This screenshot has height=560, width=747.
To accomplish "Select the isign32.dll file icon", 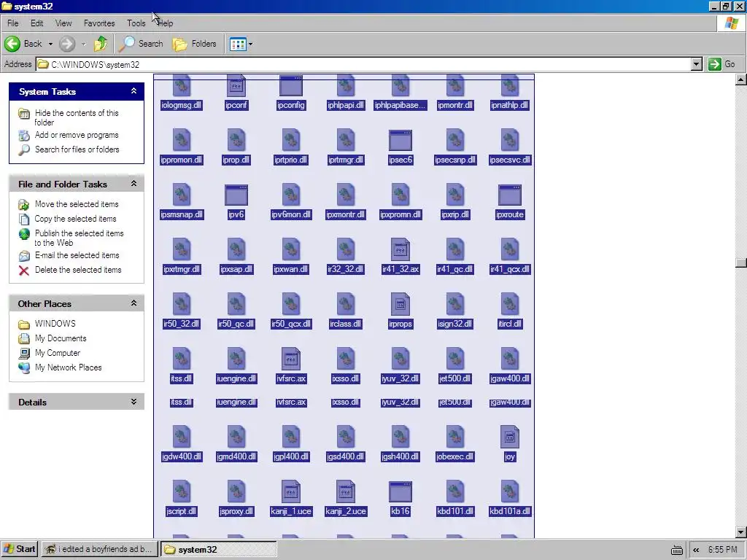I will pos(455,305).
